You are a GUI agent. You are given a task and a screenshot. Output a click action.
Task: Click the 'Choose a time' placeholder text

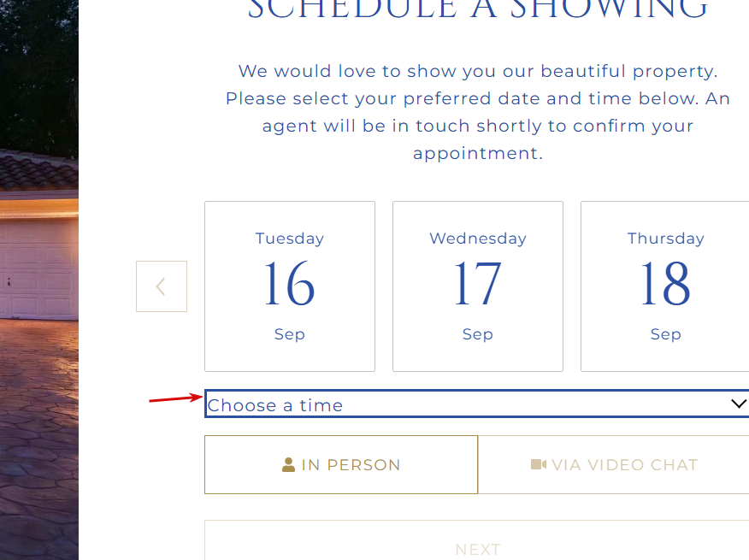pos(275,405)
